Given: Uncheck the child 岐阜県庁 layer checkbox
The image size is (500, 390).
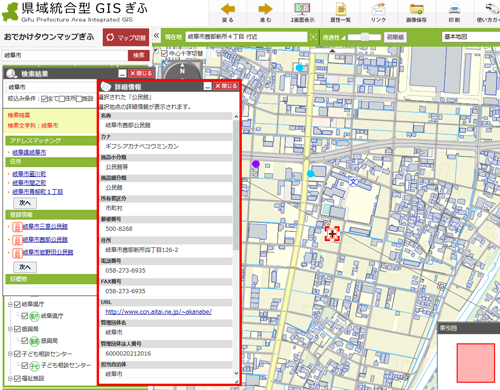Looking at the screenshot, I should click(x=25, y=316).
